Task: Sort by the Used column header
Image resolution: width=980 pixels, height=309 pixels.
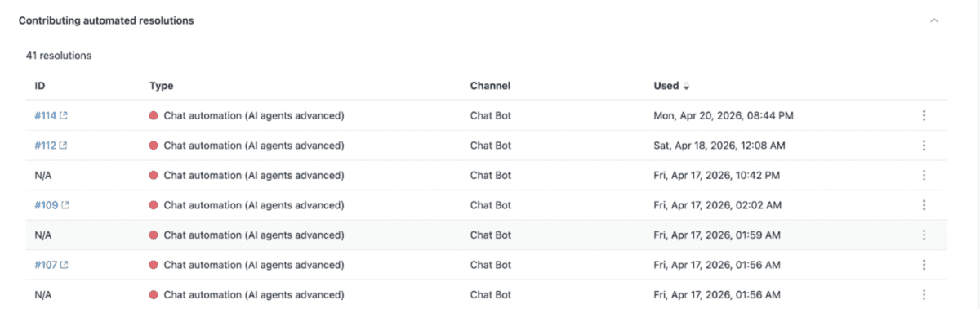Action: (x=671, y=86)
